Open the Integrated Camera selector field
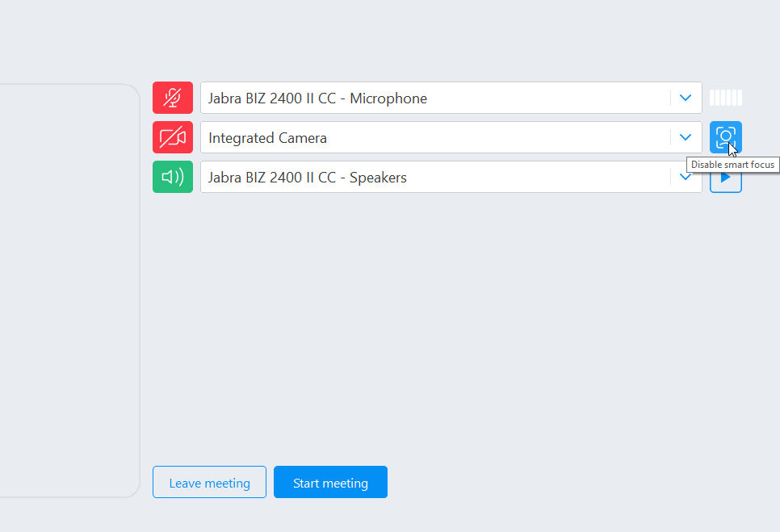780x532 pixels. click(x=451, y=137)
